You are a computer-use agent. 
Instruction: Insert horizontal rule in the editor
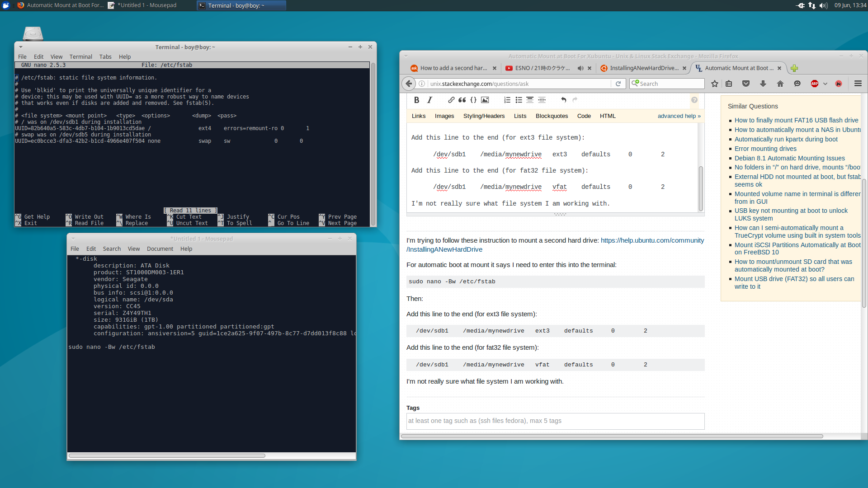pos(542,100)
